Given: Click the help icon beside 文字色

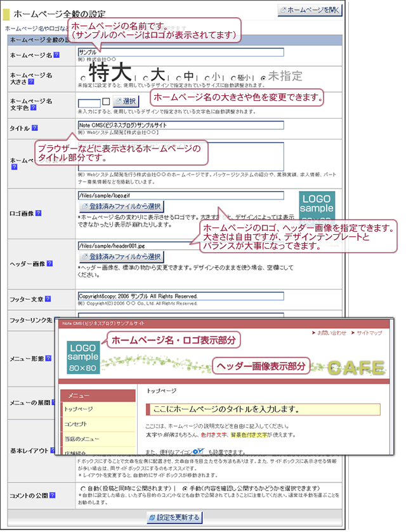Looking at the screenshot, I should (x=33, y=107).
